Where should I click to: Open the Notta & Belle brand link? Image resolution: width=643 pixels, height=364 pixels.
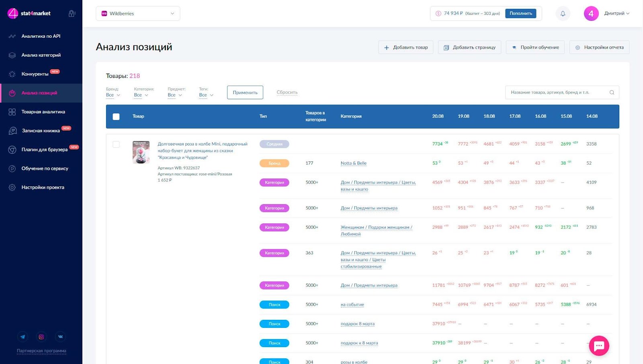click(353, 163)
